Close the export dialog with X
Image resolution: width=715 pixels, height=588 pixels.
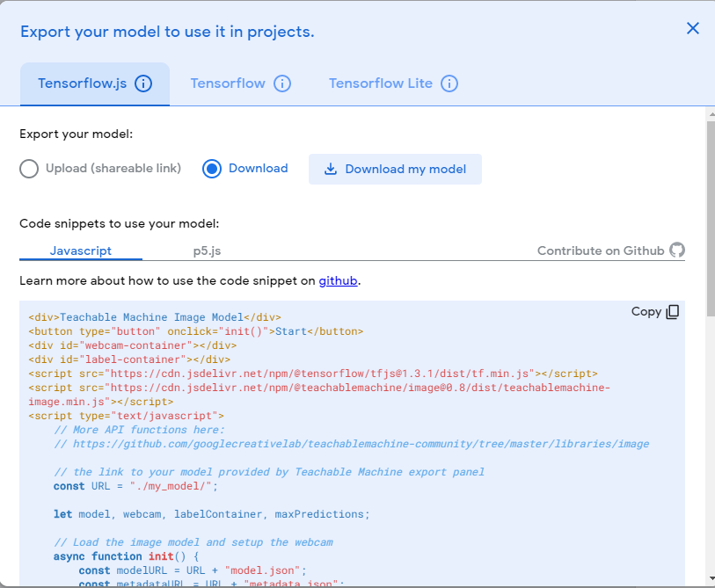[693, 28]
